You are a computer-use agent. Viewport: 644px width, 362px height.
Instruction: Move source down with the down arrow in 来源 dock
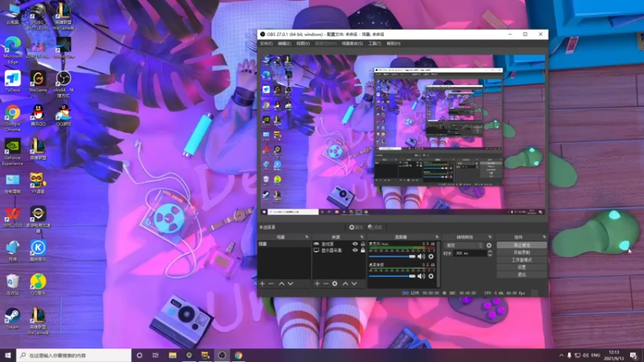click(354, 284)
